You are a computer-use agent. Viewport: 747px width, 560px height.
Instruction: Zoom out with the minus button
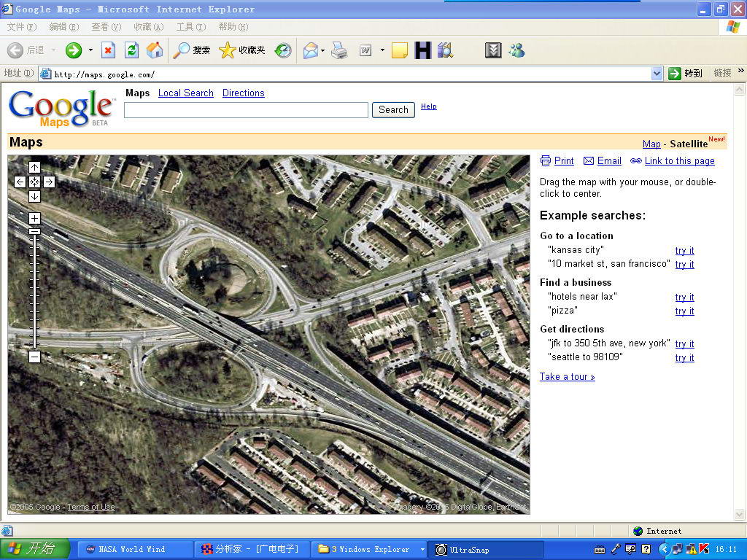(x=34, y=357)
